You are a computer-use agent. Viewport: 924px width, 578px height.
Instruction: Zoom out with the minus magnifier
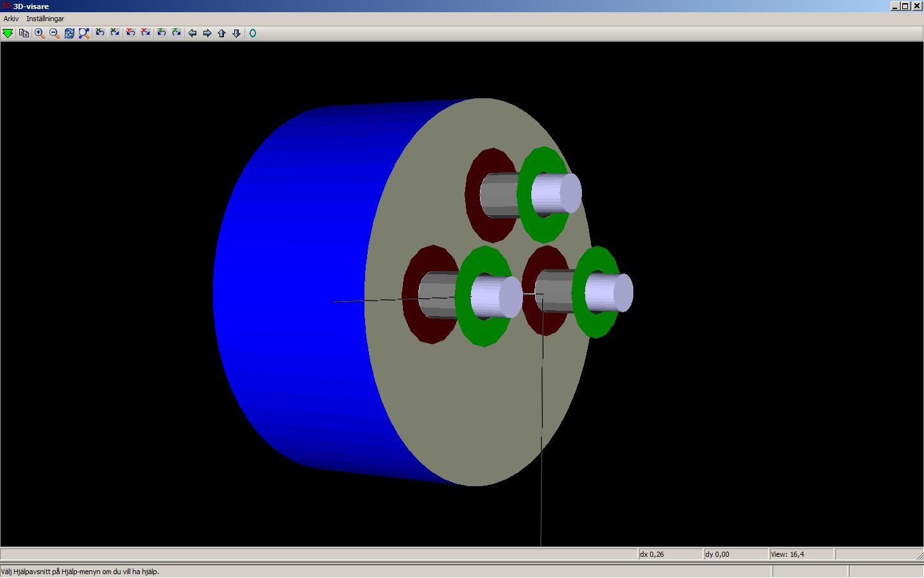click(55, 33)
